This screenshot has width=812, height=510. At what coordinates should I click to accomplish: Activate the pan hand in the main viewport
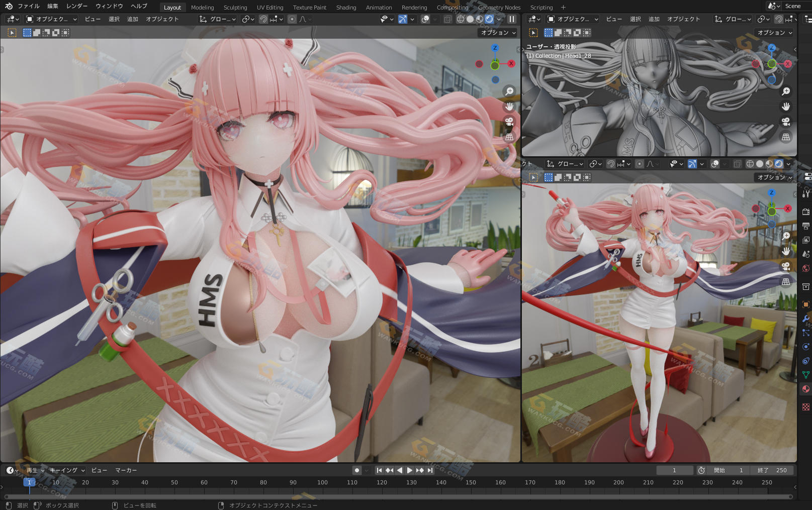coord(509,107)
